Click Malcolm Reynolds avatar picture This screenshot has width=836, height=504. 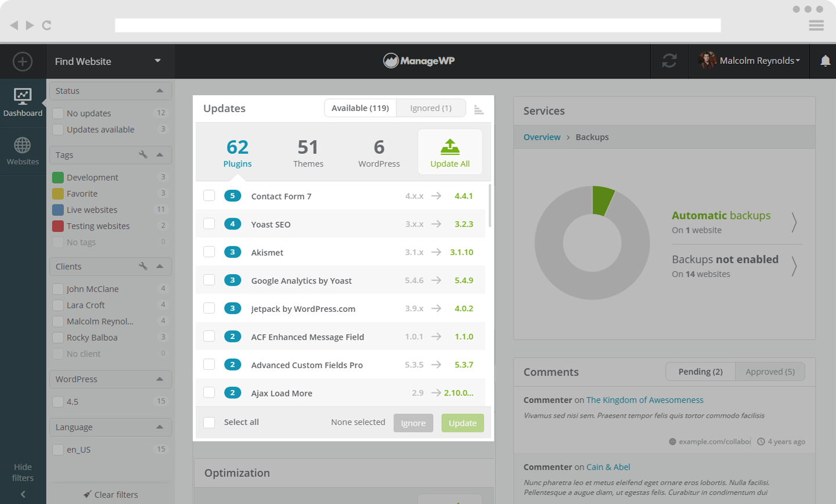707,60
